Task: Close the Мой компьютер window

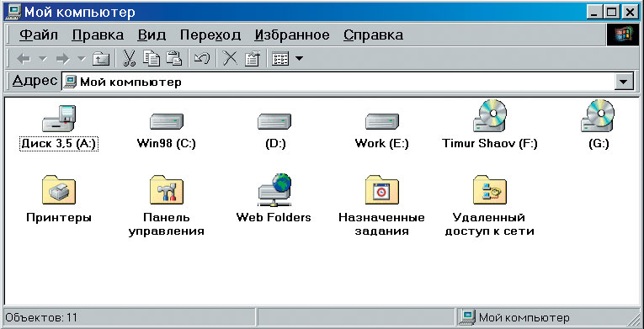Action: (630, 13)
